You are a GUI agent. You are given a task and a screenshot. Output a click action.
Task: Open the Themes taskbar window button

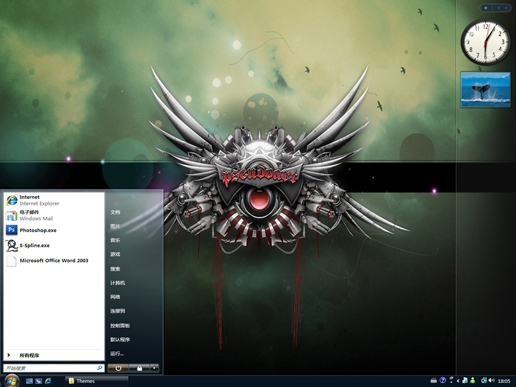97,381
